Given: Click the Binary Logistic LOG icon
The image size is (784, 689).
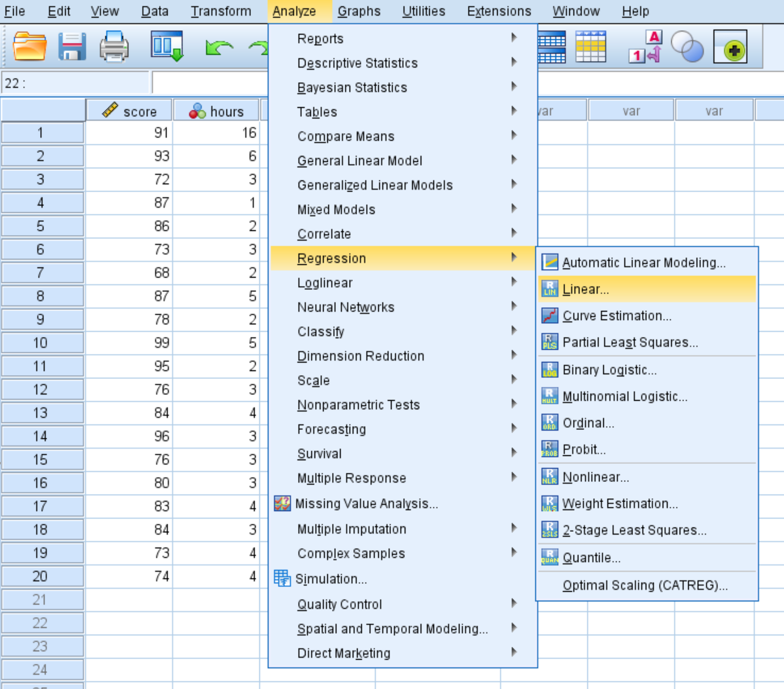Looking at the screenshot, I should (x=550, y=369).
